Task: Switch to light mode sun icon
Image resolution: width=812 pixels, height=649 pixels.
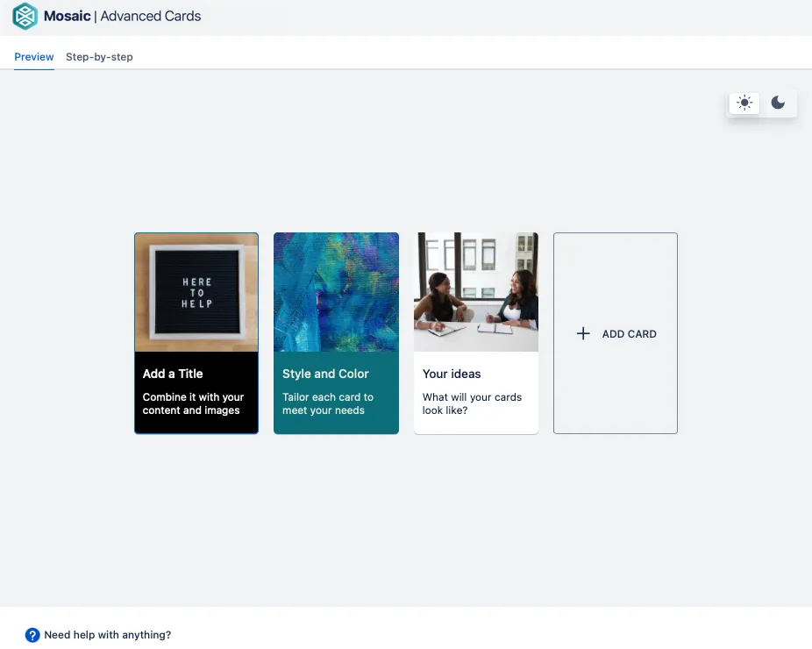Action: coord(744,103)
